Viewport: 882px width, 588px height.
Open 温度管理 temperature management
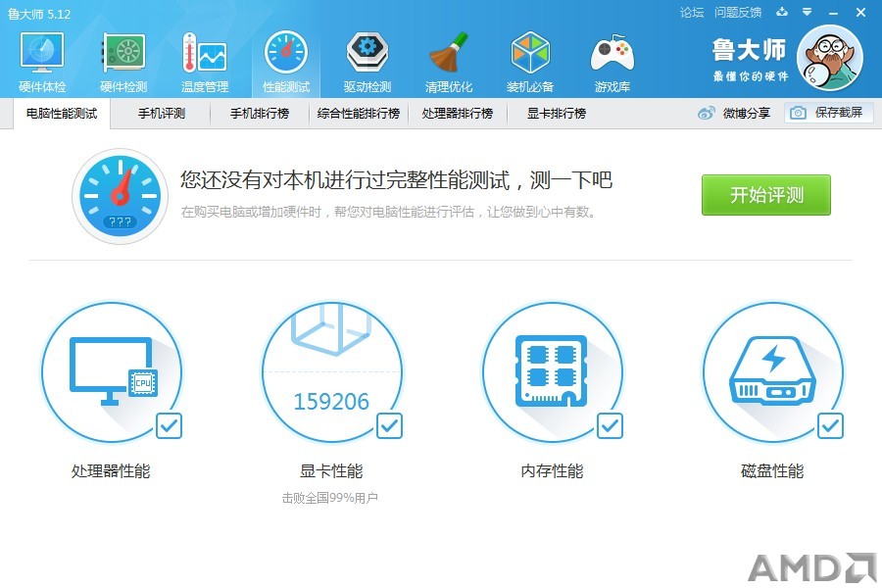205,63
